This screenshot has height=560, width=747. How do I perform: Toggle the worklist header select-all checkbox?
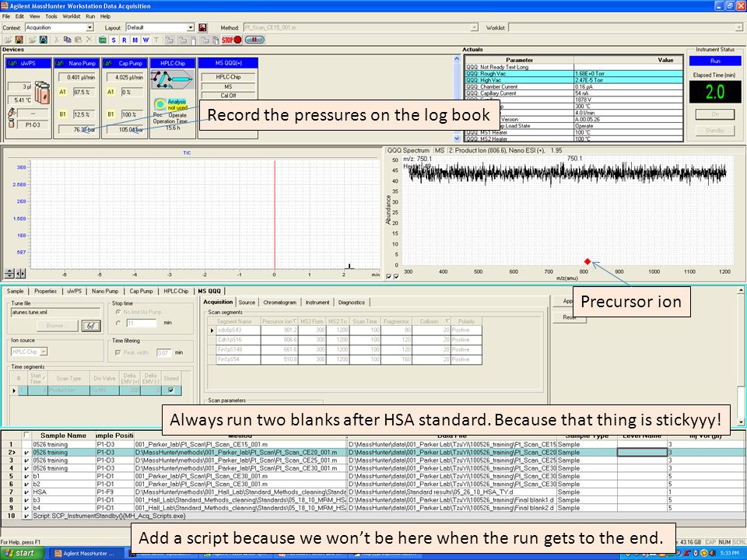(x=26, y=435)
